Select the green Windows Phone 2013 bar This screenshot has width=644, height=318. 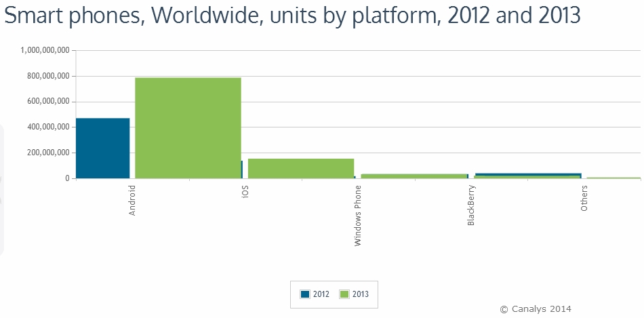click(414, 176)
